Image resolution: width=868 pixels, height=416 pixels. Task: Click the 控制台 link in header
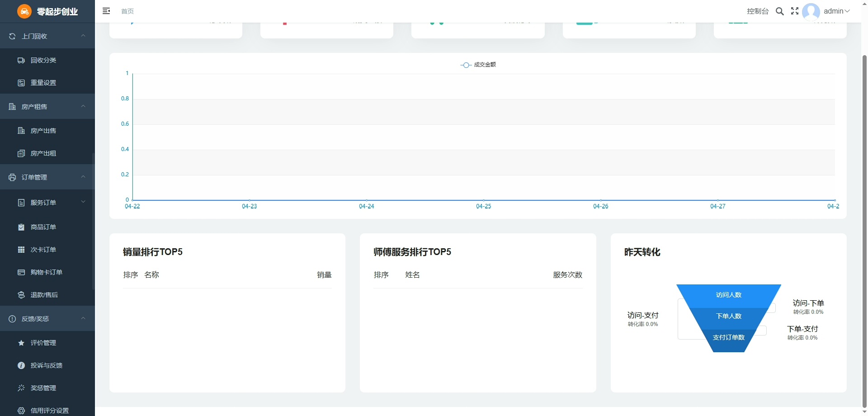pos(757,11)
